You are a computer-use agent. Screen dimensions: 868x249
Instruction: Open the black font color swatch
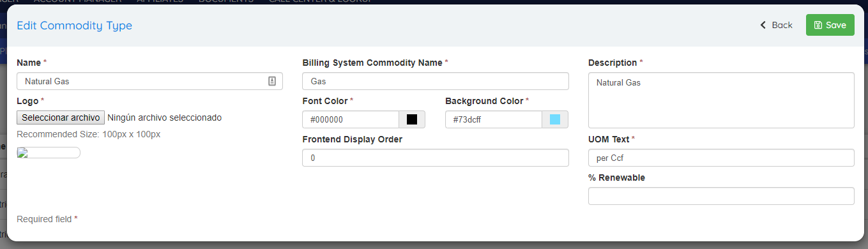click(x=412, y=119)
